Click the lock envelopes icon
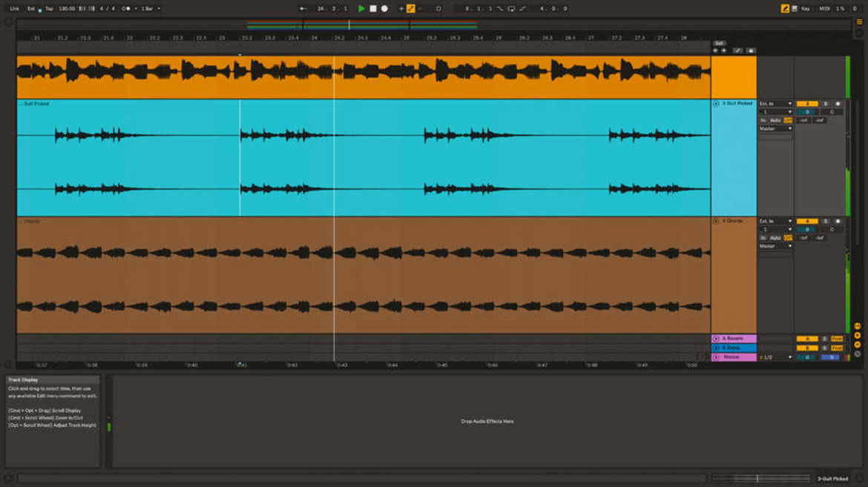The image size is (868, 487). pos(751,50)
